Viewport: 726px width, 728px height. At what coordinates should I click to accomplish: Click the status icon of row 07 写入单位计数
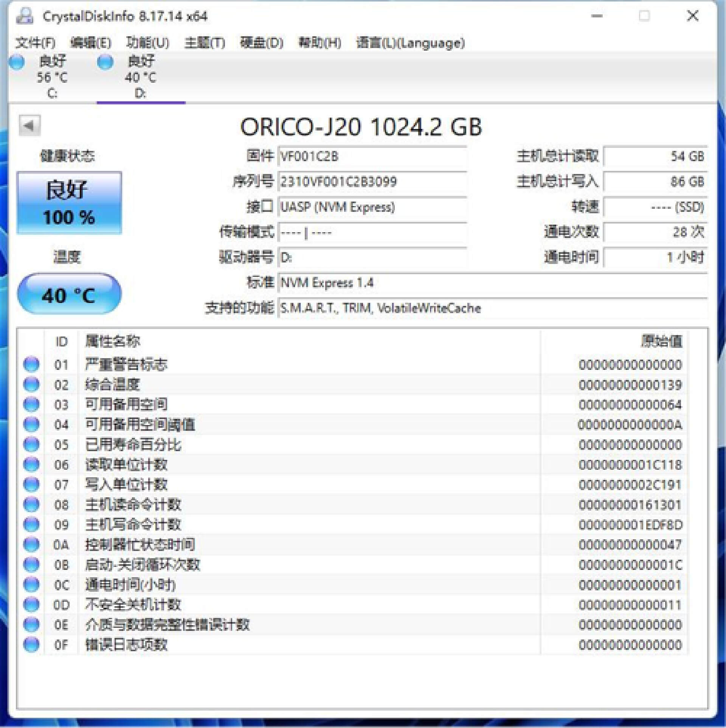31,484
